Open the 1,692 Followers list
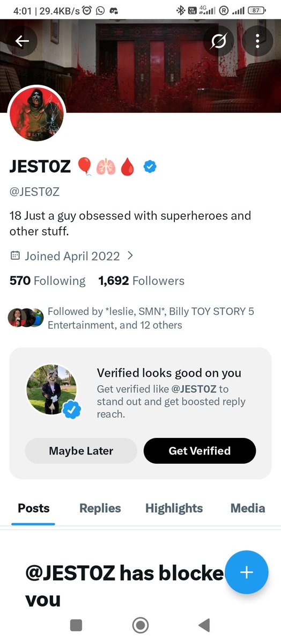The height and width of the screenshot is (644, 281). click(x=142, y=281)
